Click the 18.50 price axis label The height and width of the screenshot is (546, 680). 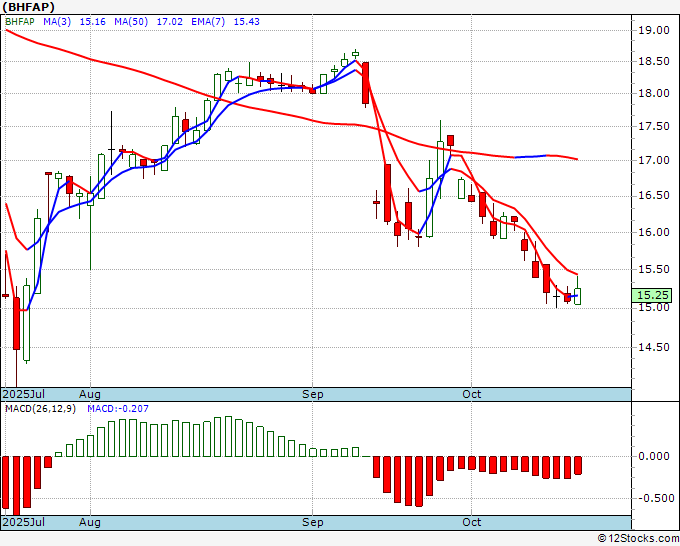[x=654, y=61]
